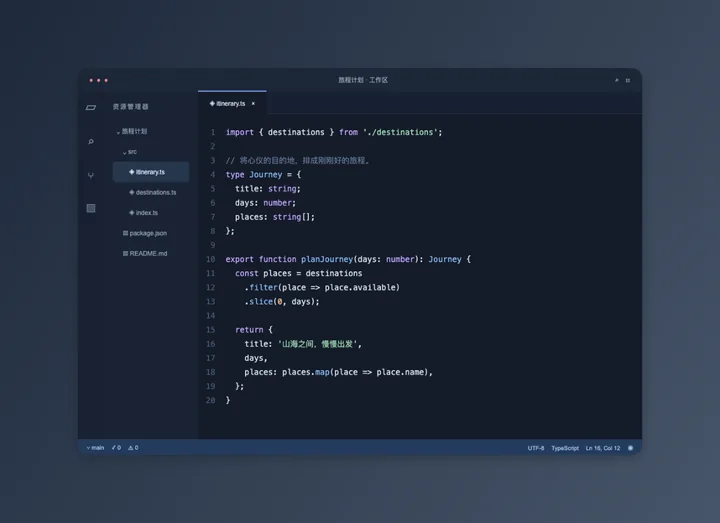Open the square extensions icon in the activity bar
The image size is (720, 523).
coord(91,208)
